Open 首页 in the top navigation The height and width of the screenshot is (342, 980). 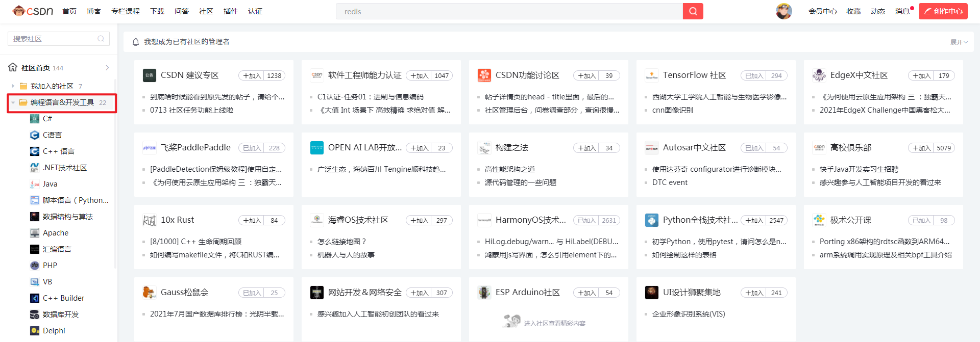coord(69,11)
